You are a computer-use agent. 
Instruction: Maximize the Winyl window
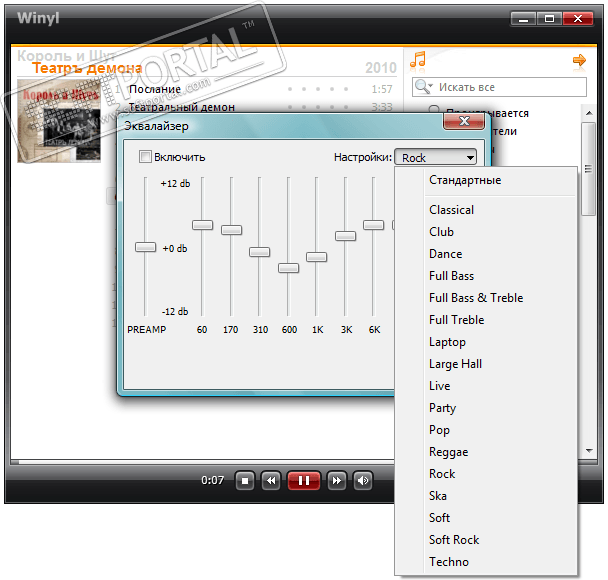pos(549,18)
